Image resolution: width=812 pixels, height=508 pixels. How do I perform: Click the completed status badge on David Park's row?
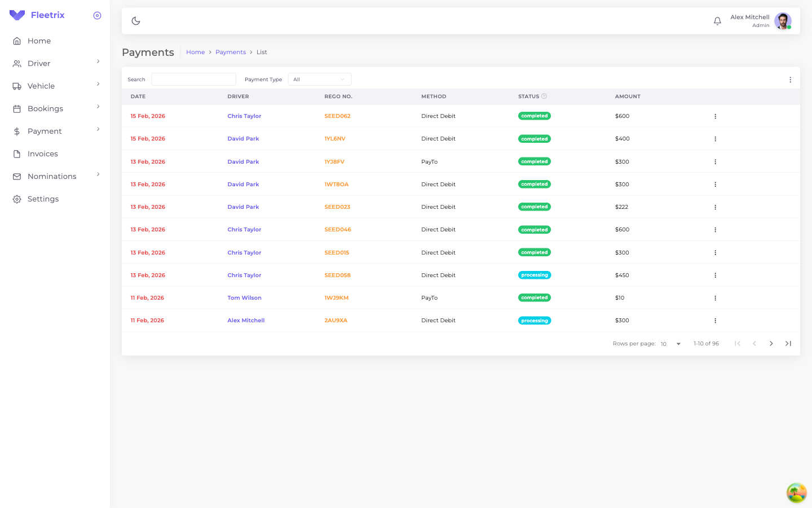535,138
